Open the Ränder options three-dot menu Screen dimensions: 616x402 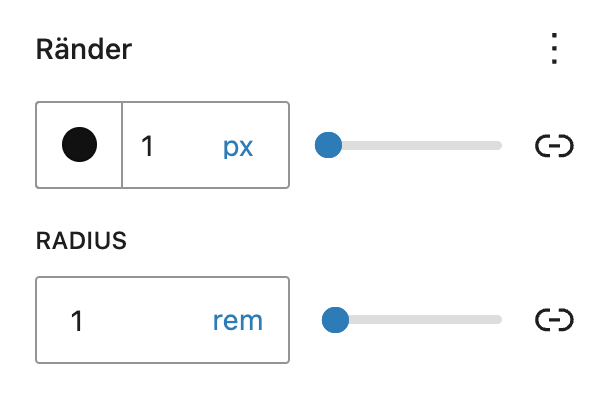coord(554,49)
